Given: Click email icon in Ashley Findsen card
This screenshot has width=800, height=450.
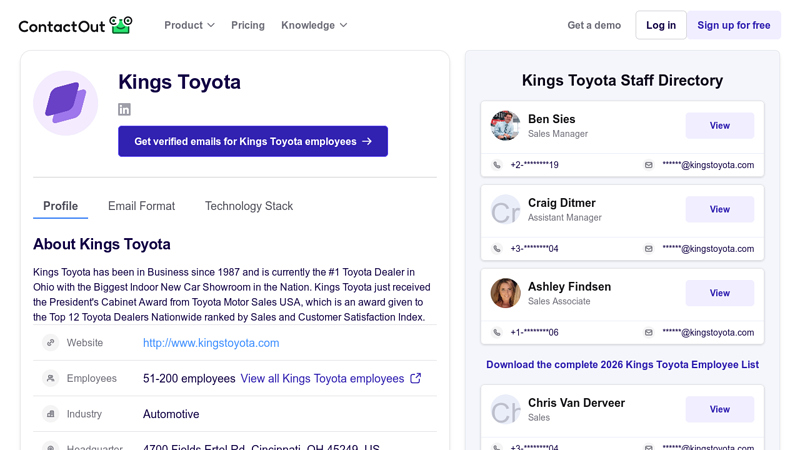Looking at the screenshot, I should [x=648, y=332].
